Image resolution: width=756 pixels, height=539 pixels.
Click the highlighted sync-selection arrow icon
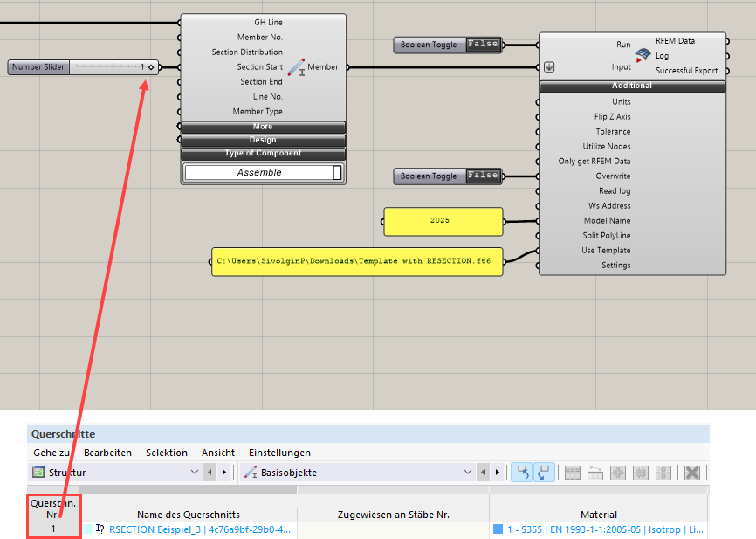click(521, 472)
